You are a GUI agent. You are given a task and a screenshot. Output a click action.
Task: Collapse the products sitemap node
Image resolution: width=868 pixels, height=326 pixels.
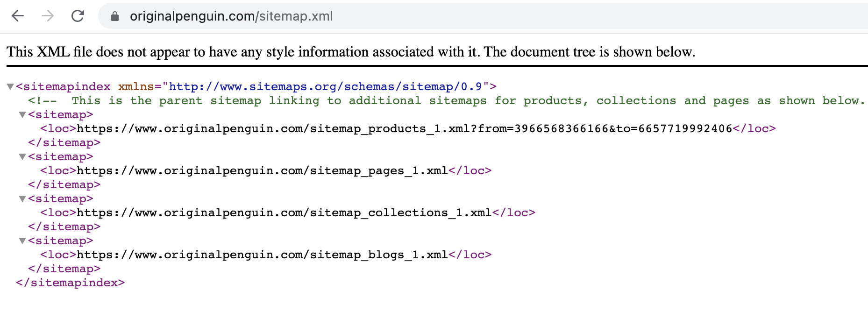[22, 114]
